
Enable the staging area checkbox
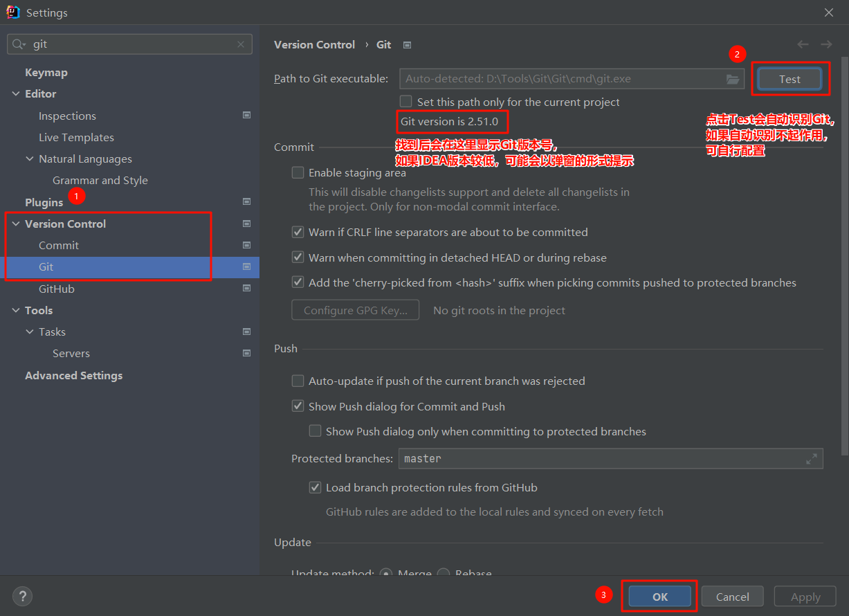(298, 172)
